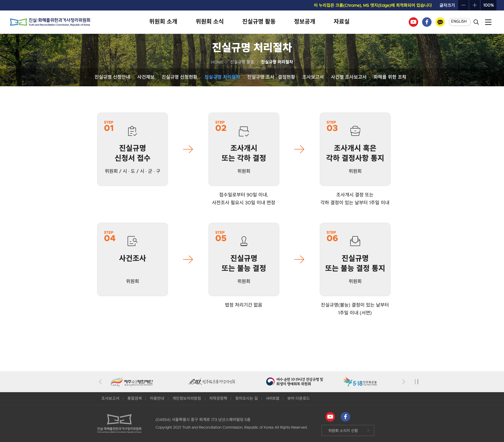504x442 pixels.
Task: Switch language with the ENGLISH button
Action: (459, 22)
